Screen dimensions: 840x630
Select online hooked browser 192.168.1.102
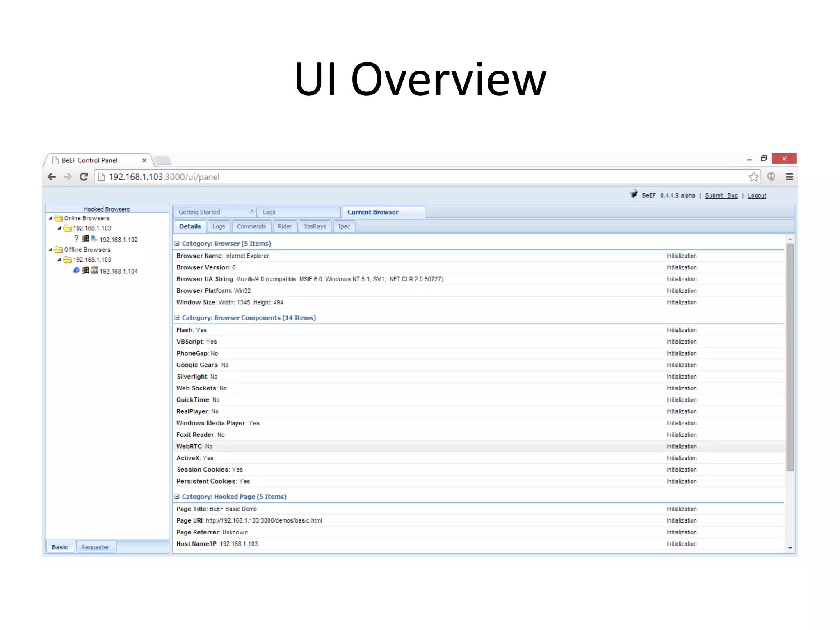(119, 240)
